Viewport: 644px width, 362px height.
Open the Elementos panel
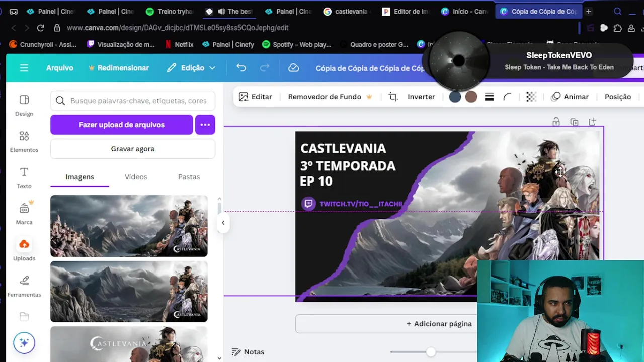click(x=24, y=142)
